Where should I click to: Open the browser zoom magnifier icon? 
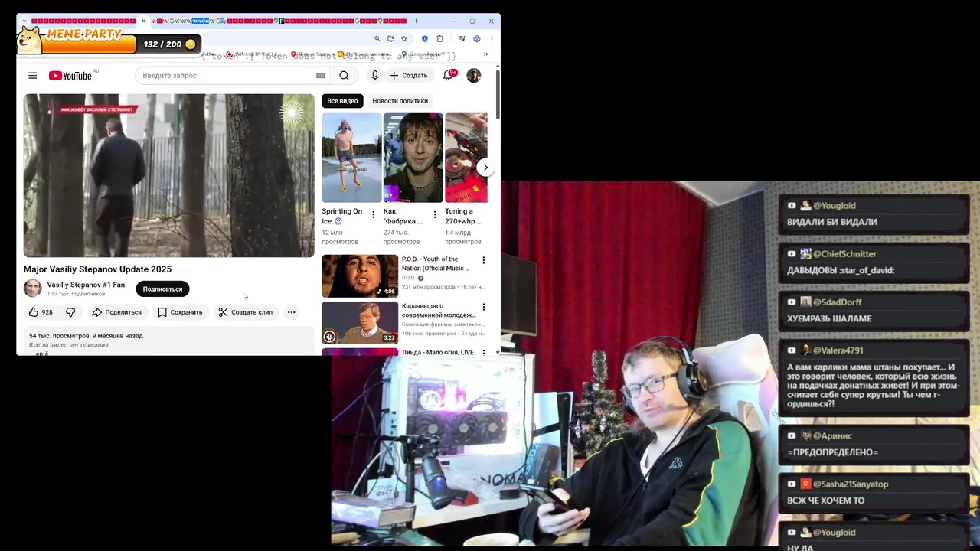point(377,39)
